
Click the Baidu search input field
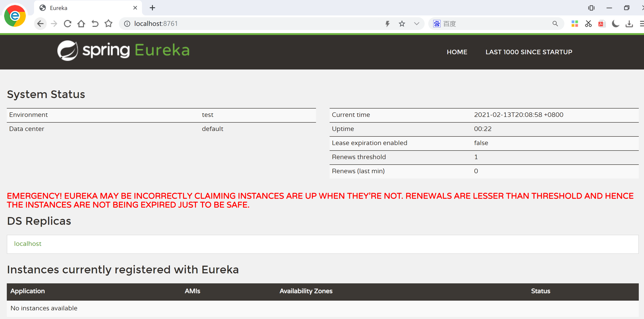click(x=496, y=24)
